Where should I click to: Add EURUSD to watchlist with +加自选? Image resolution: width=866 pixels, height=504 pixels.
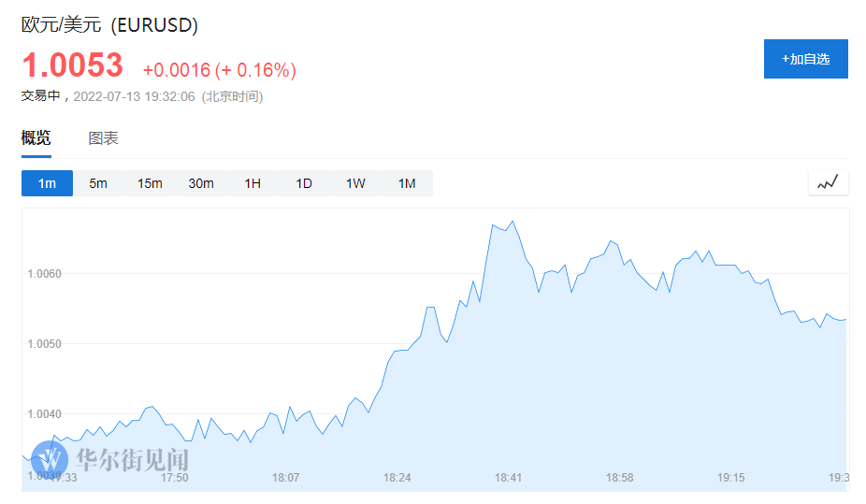pyautogui.click(x=805, y=59)
